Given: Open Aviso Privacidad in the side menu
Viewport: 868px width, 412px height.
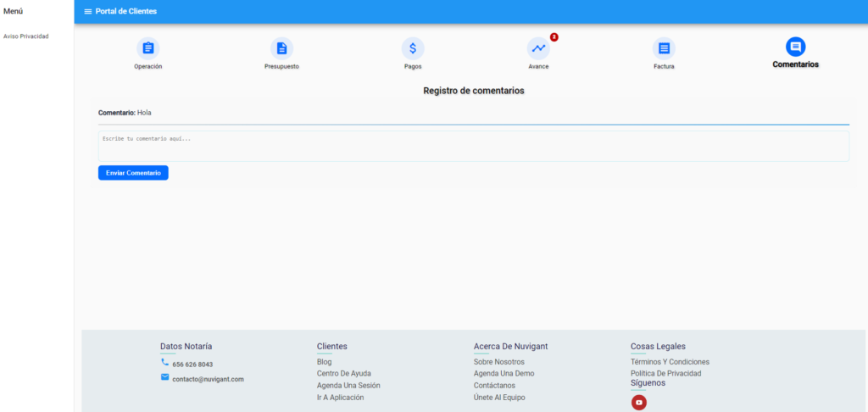Looking at the screenshot, I should point(26,36).
